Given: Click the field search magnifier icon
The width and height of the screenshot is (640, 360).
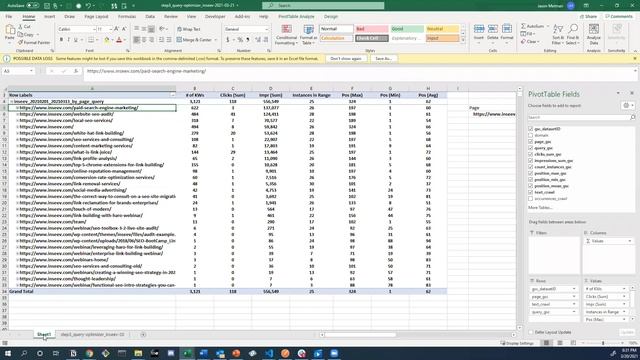Looking at the screenshot, I should click(632, 117).
